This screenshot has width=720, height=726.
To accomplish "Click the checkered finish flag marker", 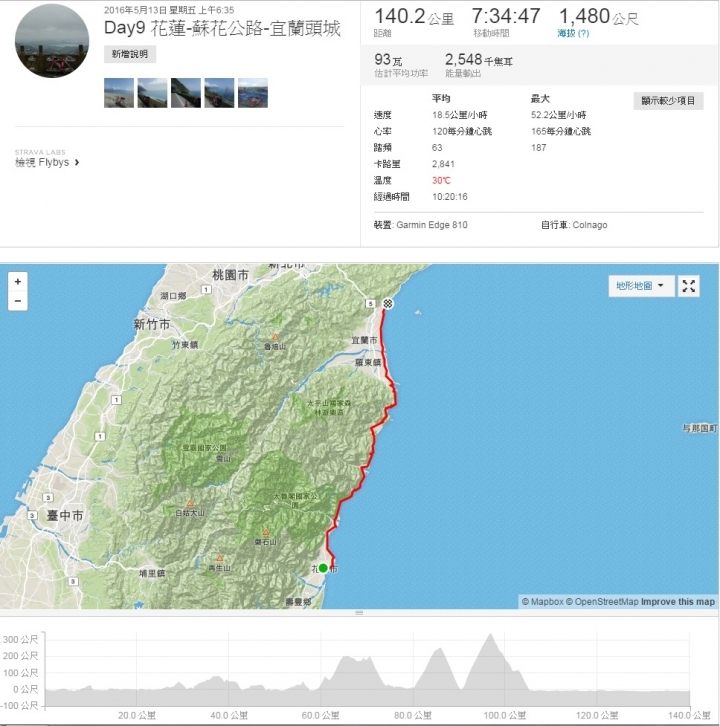I will coord(388,304).
